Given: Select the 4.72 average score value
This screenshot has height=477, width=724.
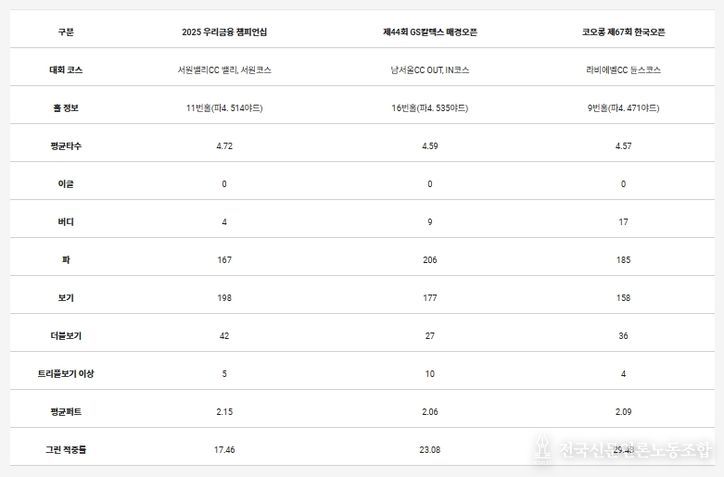Looking at the screenshot, I should tap(225, 145).
